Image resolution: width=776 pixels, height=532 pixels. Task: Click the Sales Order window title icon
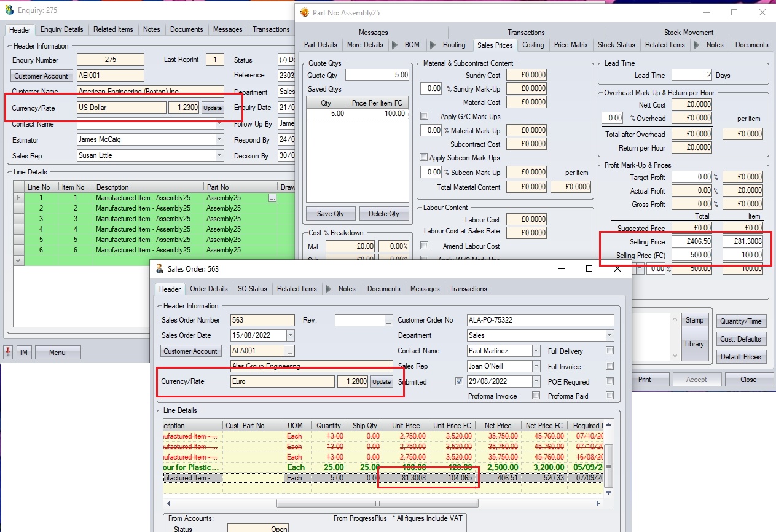point(160,269)
